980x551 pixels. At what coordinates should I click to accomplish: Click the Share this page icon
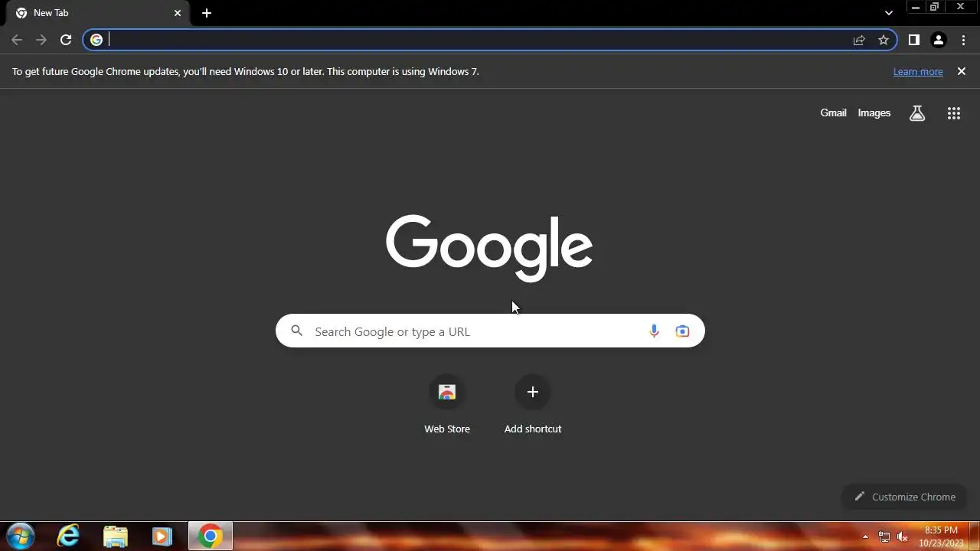coord(859,40)
